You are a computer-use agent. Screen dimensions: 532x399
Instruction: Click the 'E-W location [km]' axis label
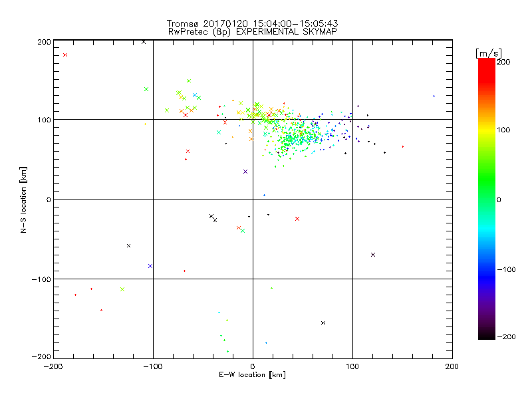click(252, 375)
